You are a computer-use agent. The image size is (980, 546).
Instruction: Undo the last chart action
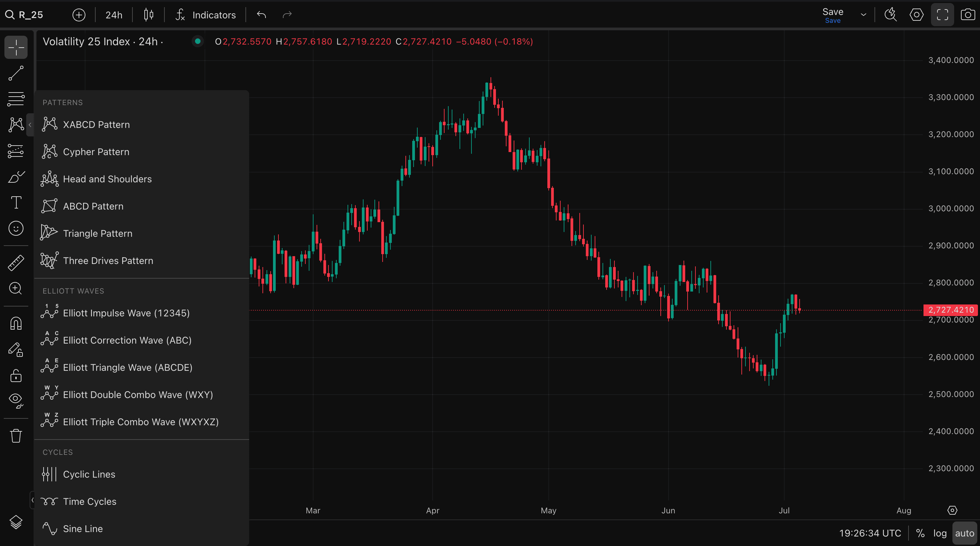261,15
